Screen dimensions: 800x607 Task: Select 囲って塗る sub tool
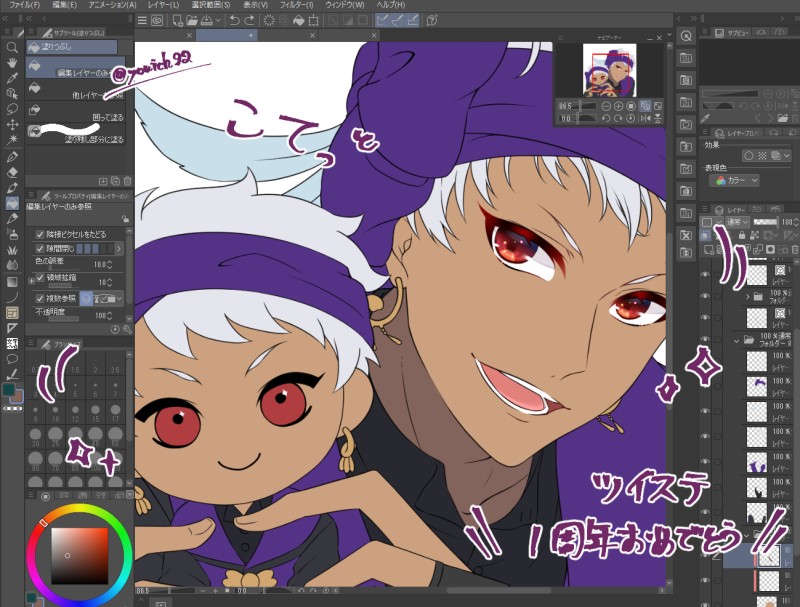tap(76, 112)
